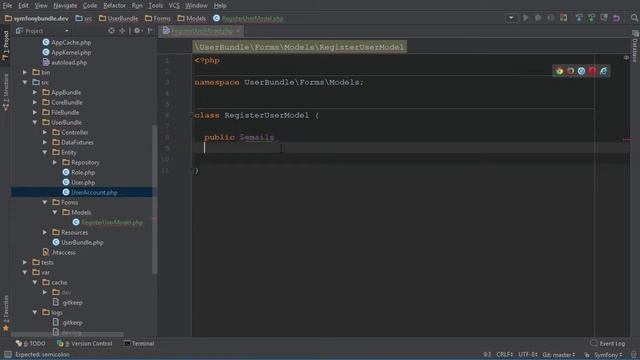The image size is (640, 360).
Task: Close the RegisterUserModel.php editor tab
Action: pyautogui.click(x=238, y=31)
